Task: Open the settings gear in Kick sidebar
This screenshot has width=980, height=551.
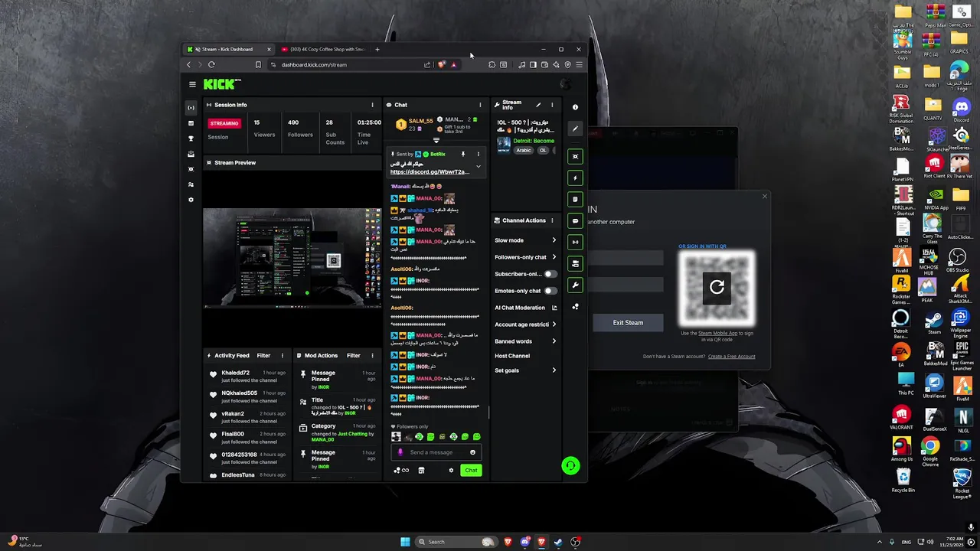Action: (x=191, y=200)
